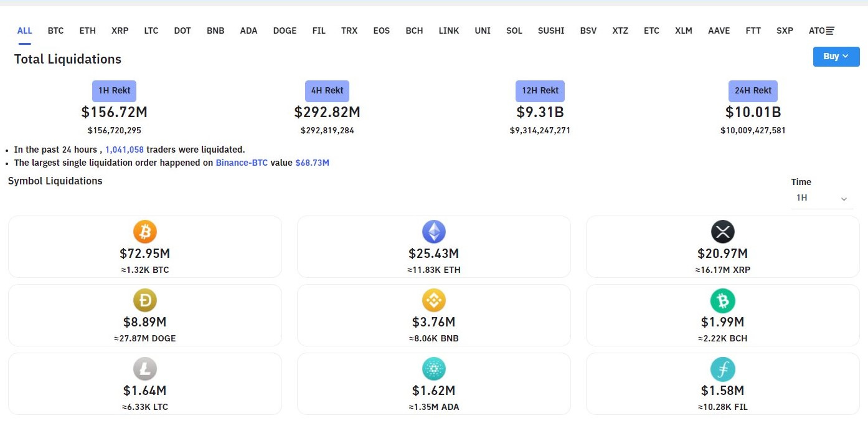Click the $9,314,247,271 exact 12H figure
Image resolution: width=868 pixels, height=428 pixels.
[540, 130]
